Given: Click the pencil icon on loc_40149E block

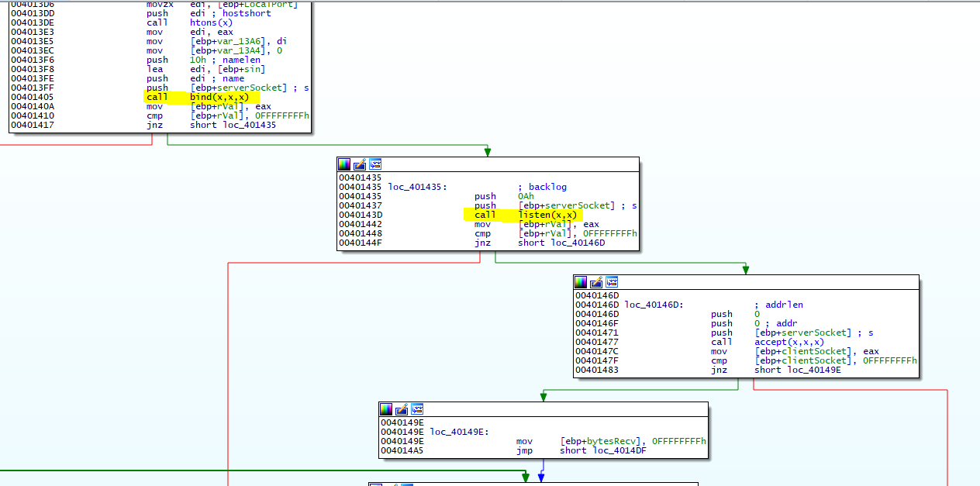Looking at the screenshot, I should click(x=402, y=409).
